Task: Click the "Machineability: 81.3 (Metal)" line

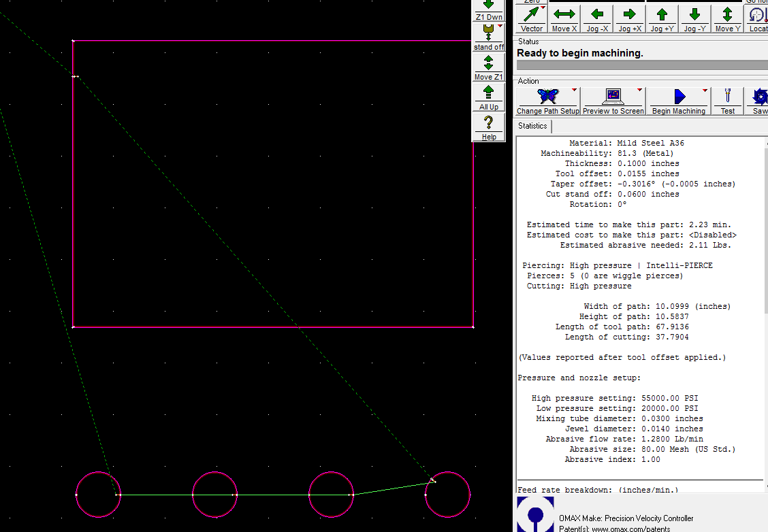Action: 607,153
